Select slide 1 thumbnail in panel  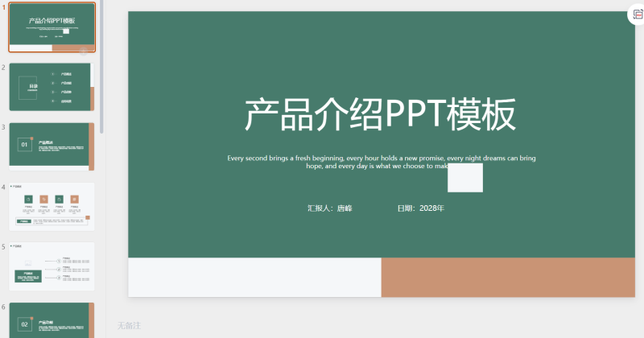52,27
